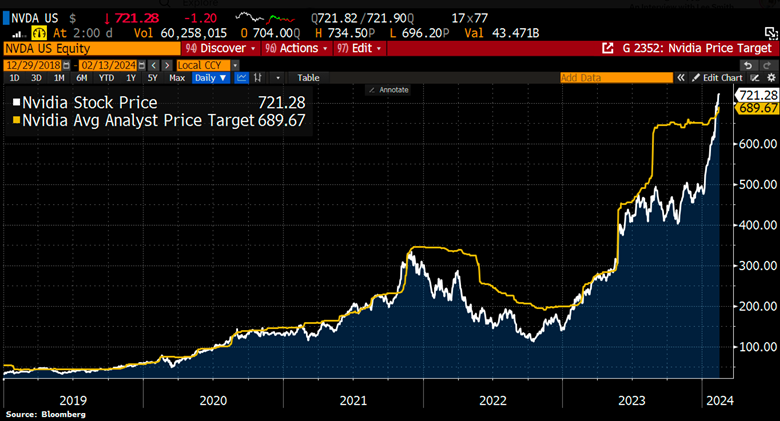This screenshot has height=421, width=780.
Task: Open the end date calendar picker
Action: [142, 66]
